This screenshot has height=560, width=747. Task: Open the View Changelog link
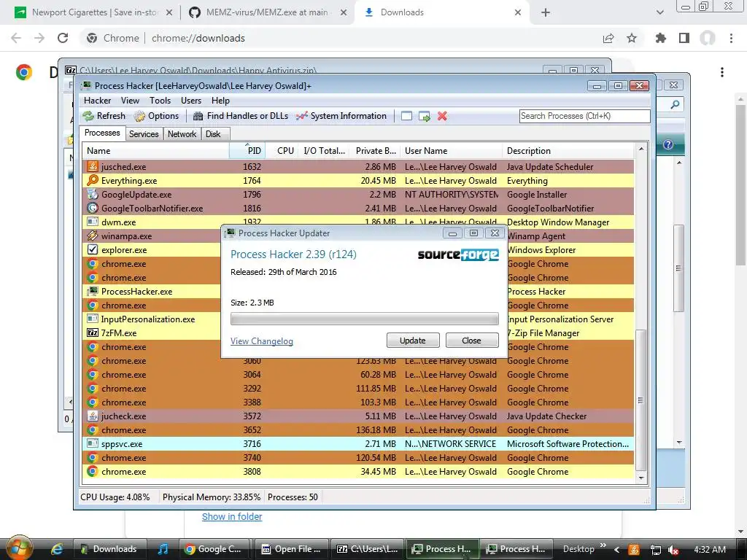tap(262, 341)
